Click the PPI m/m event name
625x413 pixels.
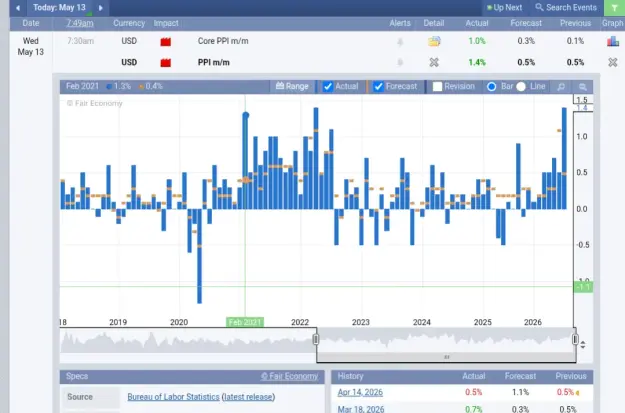pos(214,62)
